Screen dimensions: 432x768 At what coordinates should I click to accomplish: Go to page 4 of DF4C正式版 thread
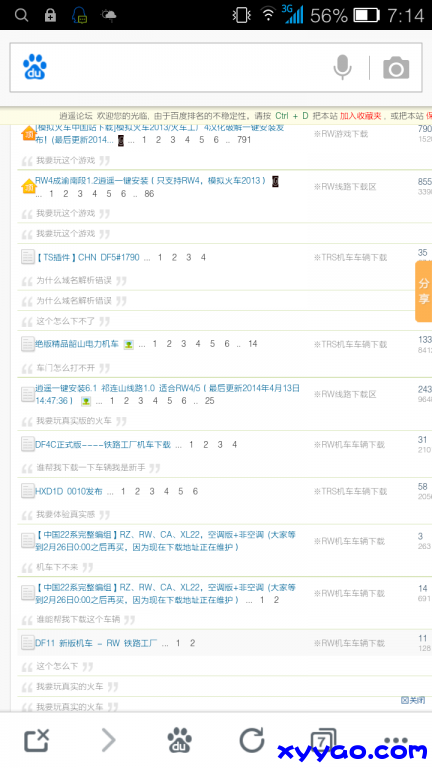[235, 445]
